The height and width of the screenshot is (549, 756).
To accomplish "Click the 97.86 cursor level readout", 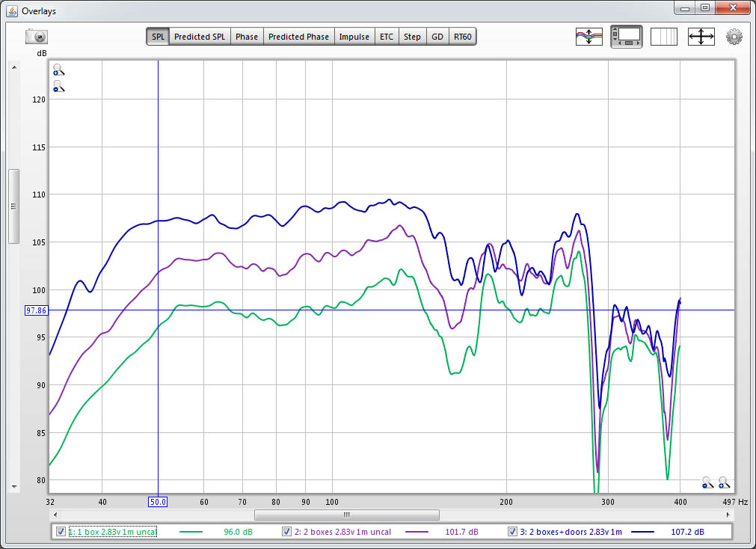I will point(36,310).
